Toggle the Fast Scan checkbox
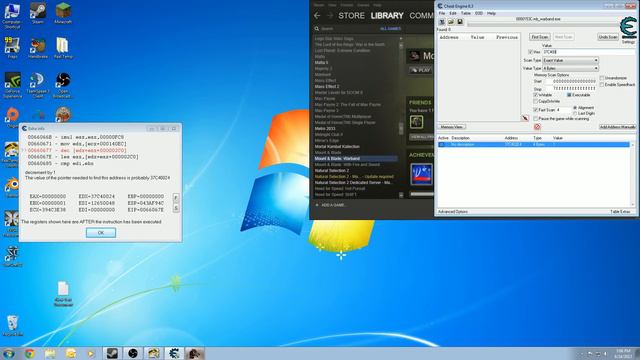The image size is (640, 360). (x=536, y=110)
